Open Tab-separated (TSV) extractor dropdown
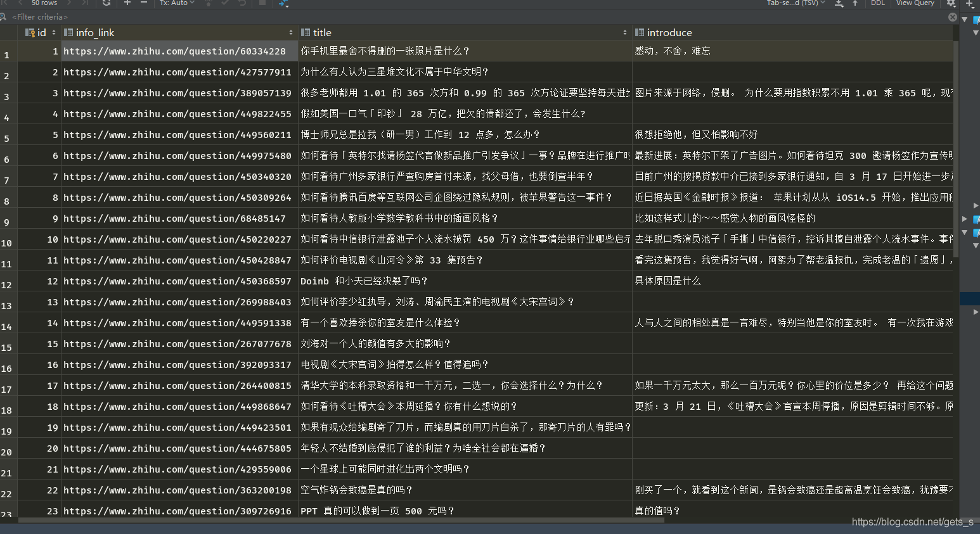The height and width of the screenshot is (534, 980). 796,3
